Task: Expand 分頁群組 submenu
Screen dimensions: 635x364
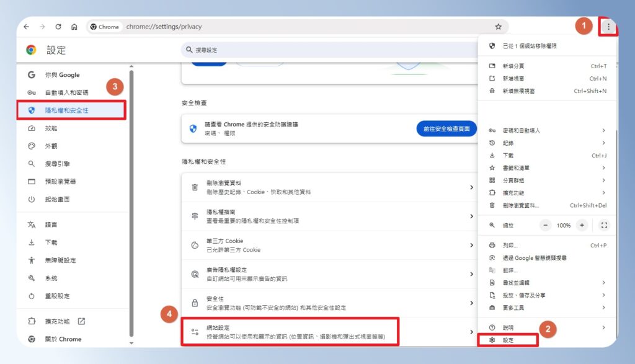Action: [548, 180]
